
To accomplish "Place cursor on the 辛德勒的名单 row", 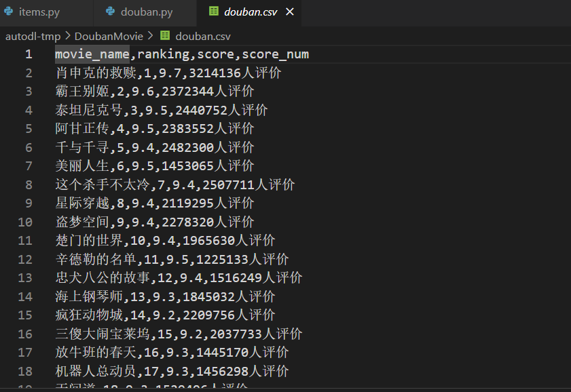I will coord(172,259).
